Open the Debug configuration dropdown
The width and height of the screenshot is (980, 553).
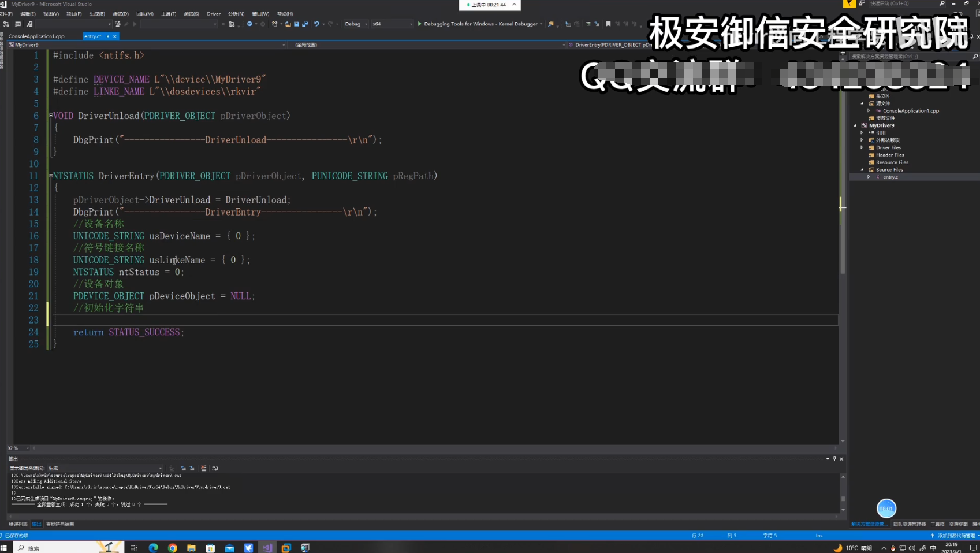[x=356, y=24]
